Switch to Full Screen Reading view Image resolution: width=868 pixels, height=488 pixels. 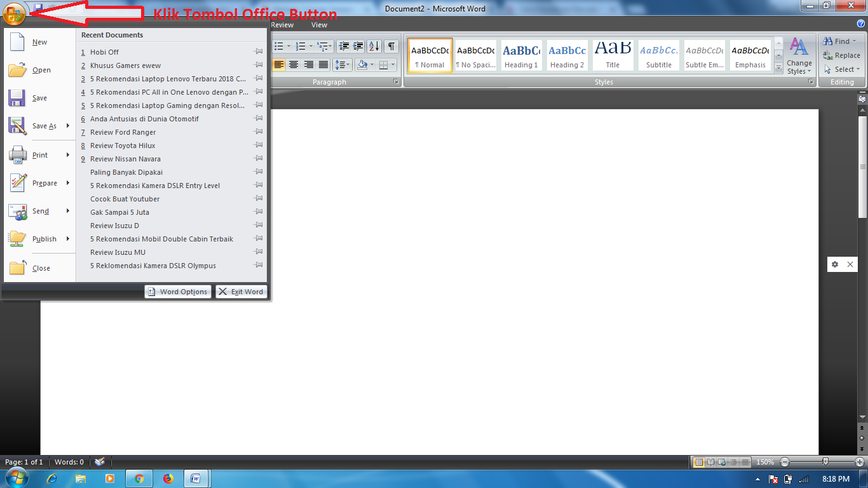click(710, 462)
